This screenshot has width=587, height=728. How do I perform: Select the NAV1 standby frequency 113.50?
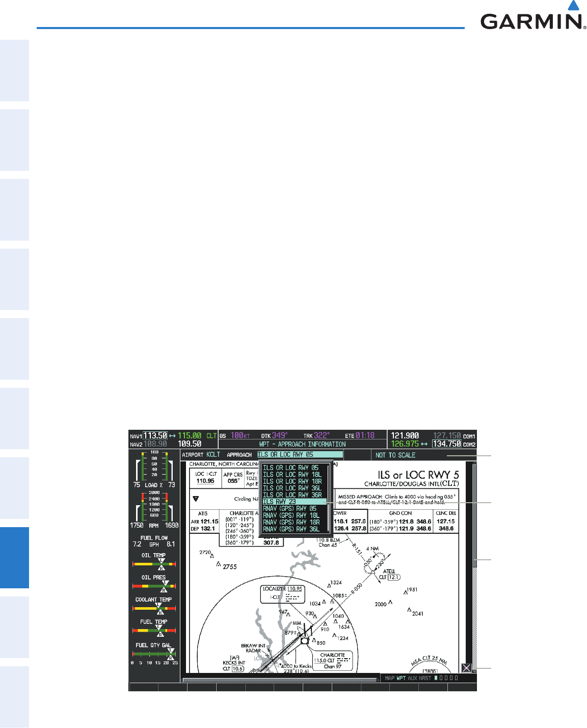[x=155, y=435]
